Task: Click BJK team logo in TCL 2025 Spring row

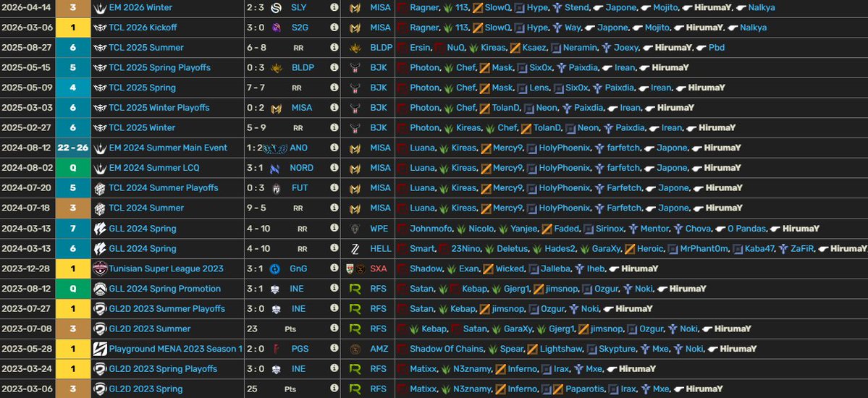Action: [355, 88]
